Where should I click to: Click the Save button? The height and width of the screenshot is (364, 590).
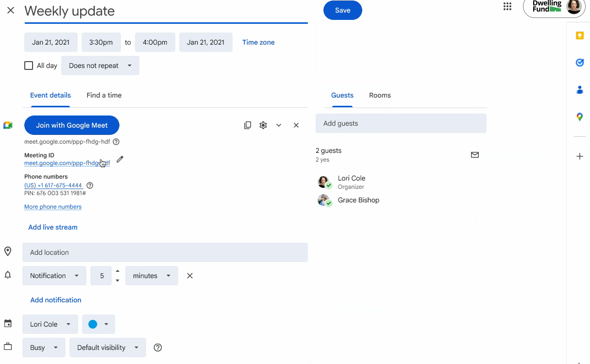[x=342, y=10]
